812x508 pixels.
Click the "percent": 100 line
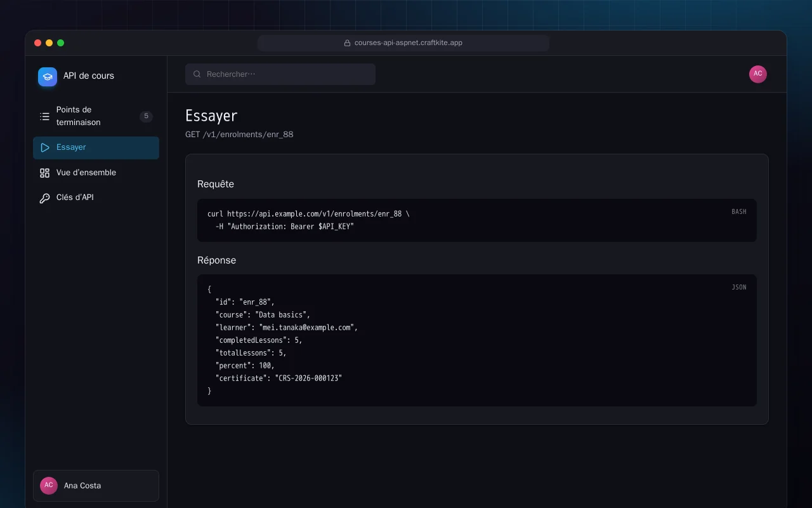coord(245,366)
